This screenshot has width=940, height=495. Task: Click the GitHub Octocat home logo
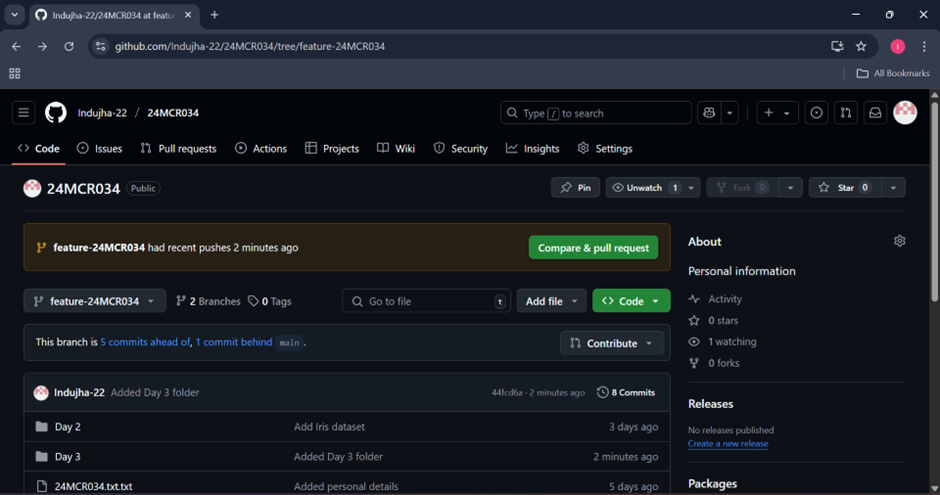click(x=56, y=113)
